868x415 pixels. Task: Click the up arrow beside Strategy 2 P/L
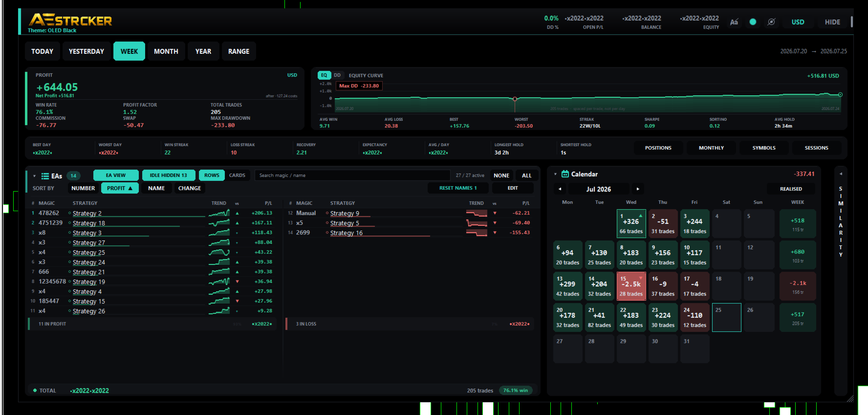237,213
